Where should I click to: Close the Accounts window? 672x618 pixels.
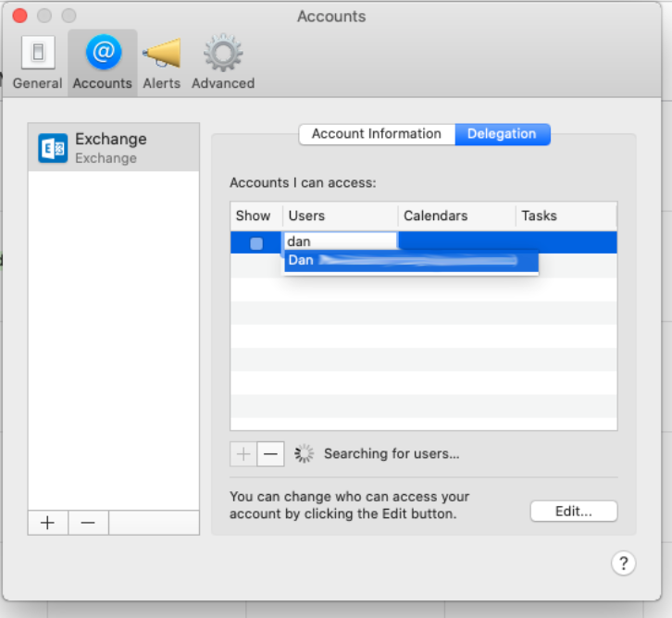tap(19, 16)
